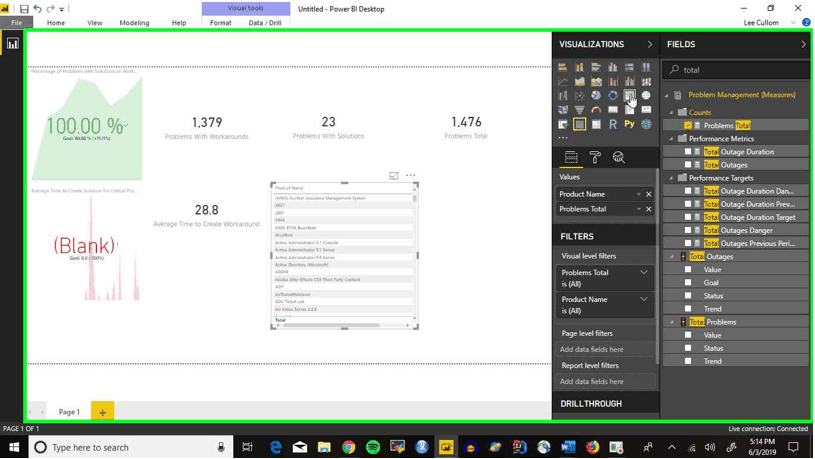Select the donut chart visualization
The width and height of the screenshot is (815, 459).
[613, 95]
